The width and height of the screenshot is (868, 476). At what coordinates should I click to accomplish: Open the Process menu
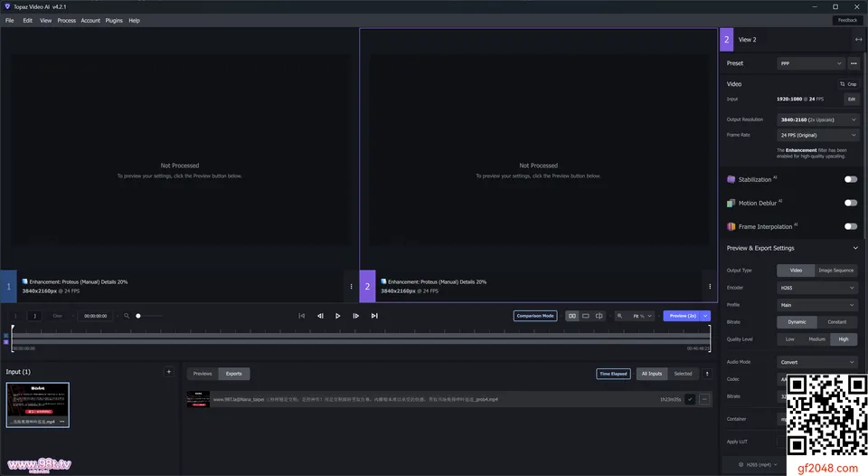point(66,21)
